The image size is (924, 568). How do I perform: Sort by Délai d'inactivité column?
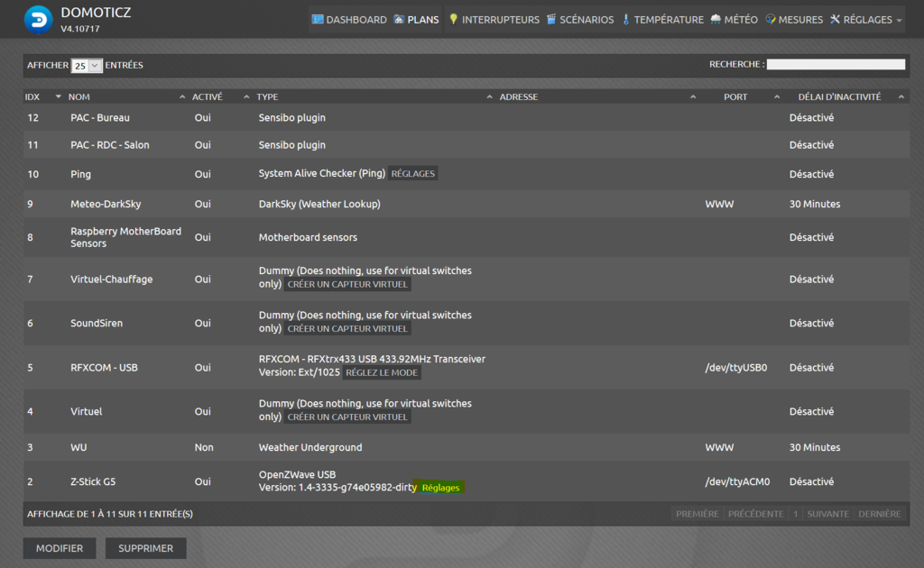point(839,96)
